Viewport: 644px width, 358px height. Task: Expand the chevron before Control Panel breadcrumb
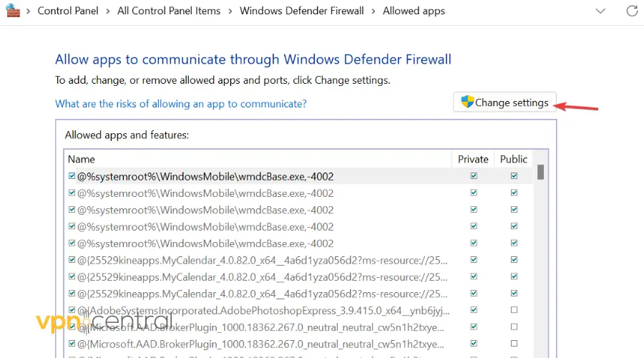pyautogui.click(x=29, y=11)
